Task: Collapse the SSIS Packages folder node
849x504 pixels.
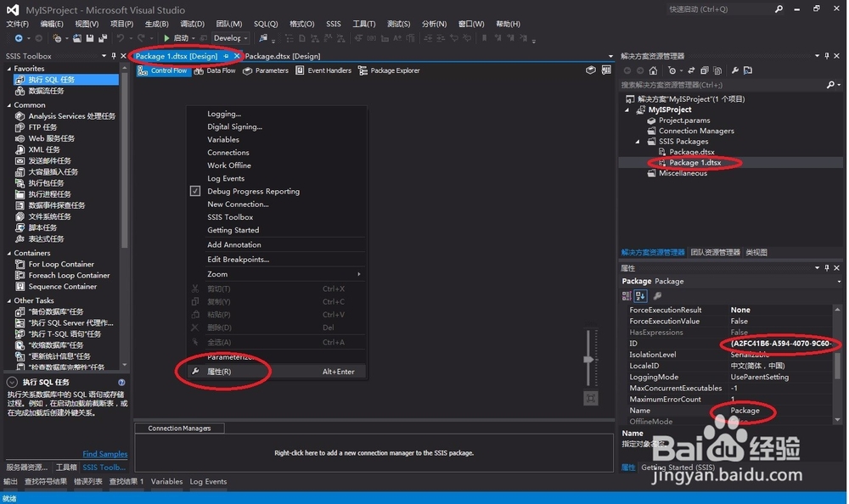Action: pyautogui.click(x=638, y=142)
